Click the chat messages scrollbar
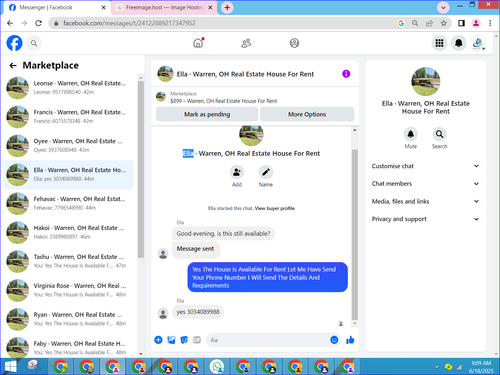 click(355, 235)
